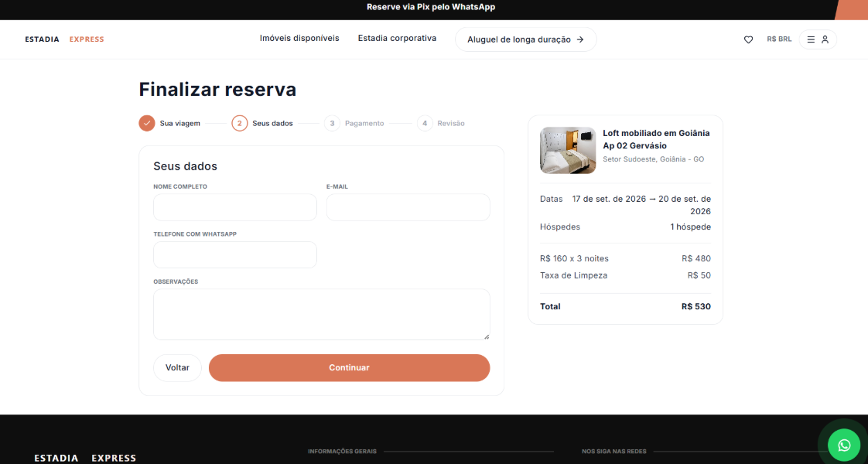Open Imóveis disponíveis in the navigation
This screenshot has height=464, width=868.
299,38
